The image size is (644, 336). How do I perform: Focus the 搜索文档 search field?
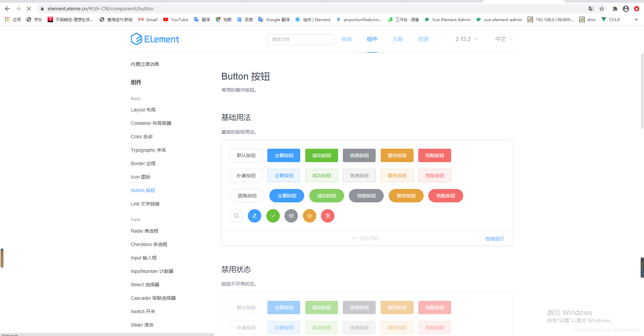(x=301, y=39)
